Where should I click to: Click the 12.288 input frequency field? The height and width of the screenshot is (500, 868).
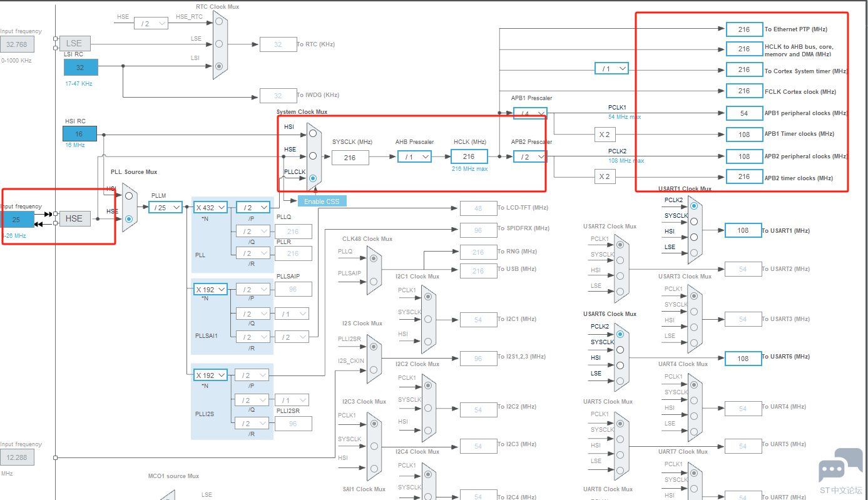pos(18,457)
